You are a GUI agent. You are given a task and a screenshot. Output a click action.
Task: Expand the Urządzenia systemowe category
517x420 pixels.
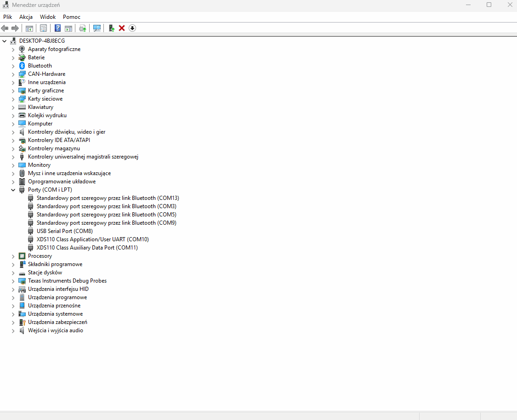tap(13, 314)
